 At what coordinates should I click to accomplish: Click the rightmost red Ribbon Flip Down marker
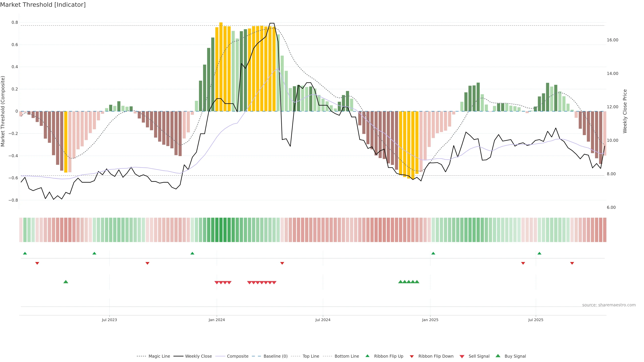click(x=572, y=263)
